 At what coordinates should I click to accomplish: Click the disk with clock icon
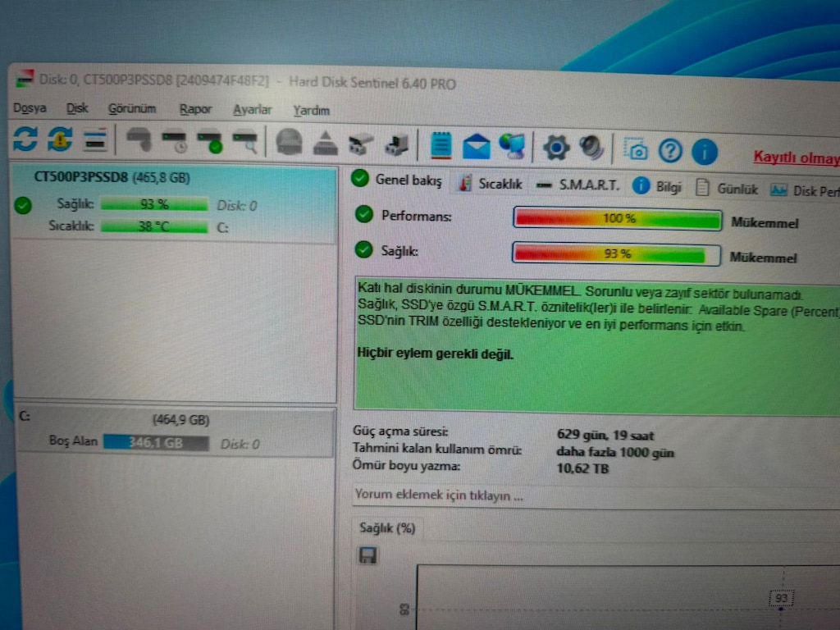coord(174,142)
